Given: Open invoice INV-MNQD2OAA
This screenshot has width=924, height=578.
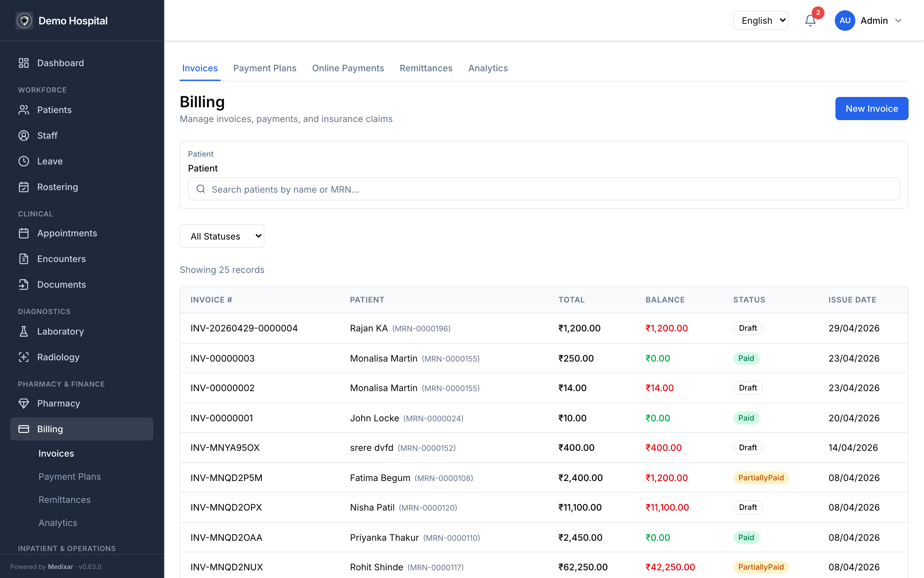Looking at the screenshot, I should 227,538.
